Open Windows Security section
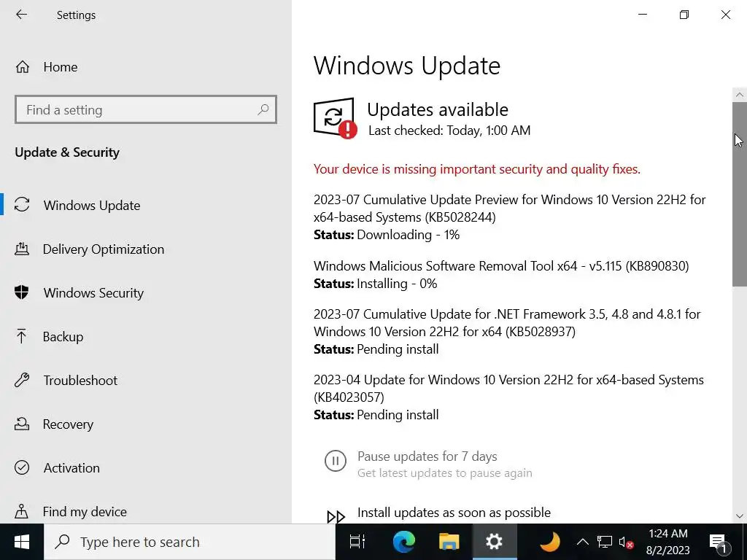This screenshot has width=747, height=560. click(x=146, y=292)
